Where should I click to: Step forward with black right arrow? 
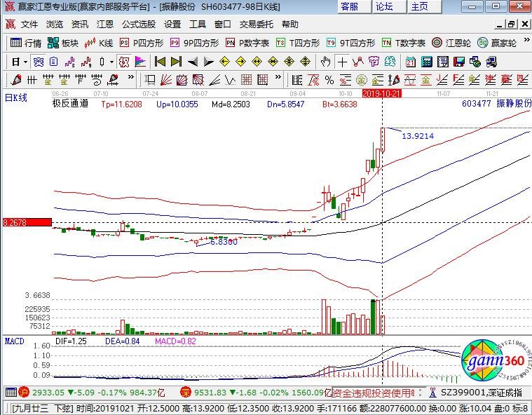click(x=208, y=62)
